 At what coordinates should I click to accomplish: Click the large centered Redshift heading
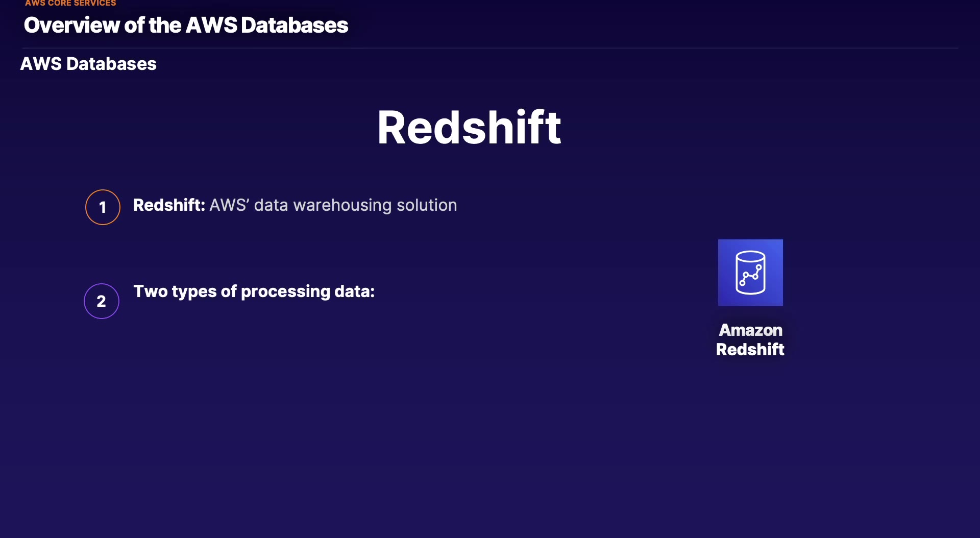point(469,128)
